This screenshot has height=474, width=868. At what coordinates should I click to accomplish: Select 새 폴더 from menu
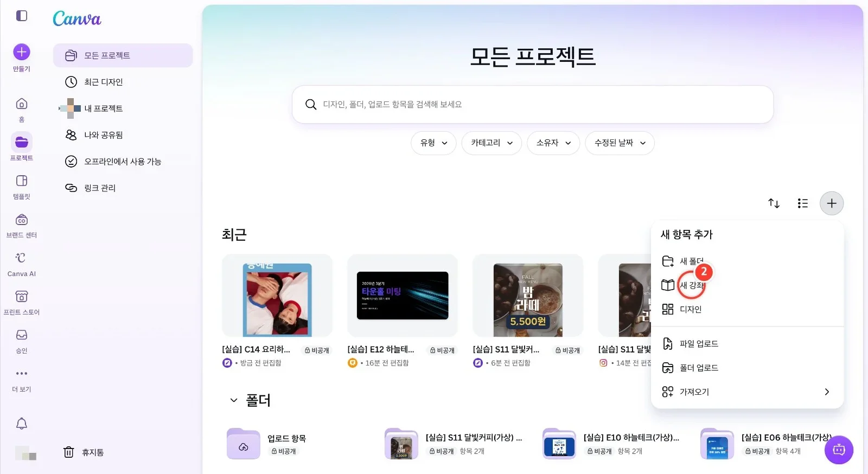[747, 261]
